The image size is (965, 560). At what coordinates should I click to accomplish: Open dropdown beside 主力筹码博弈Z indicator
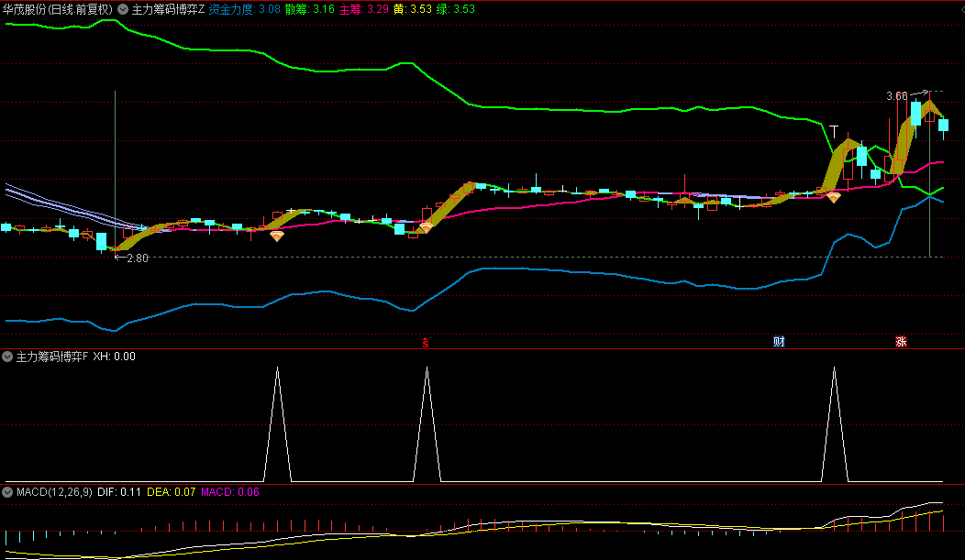tap(123, 9)
